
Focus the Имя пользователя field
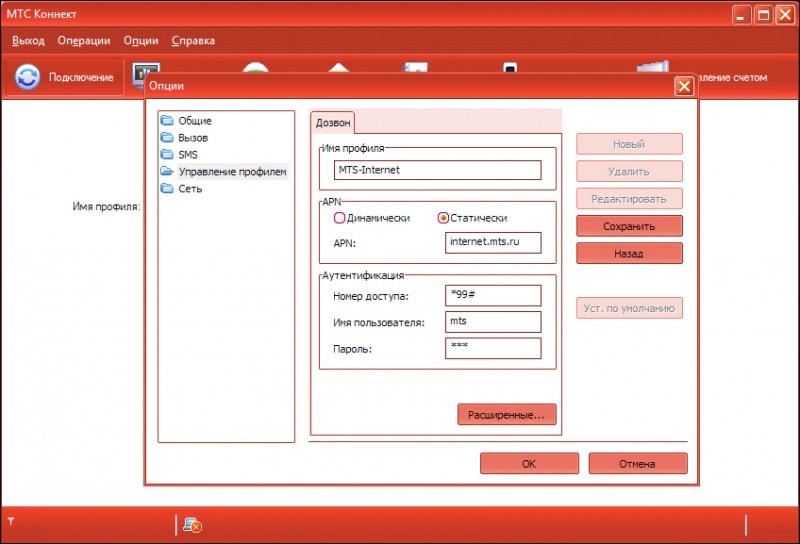click(493, 322)
